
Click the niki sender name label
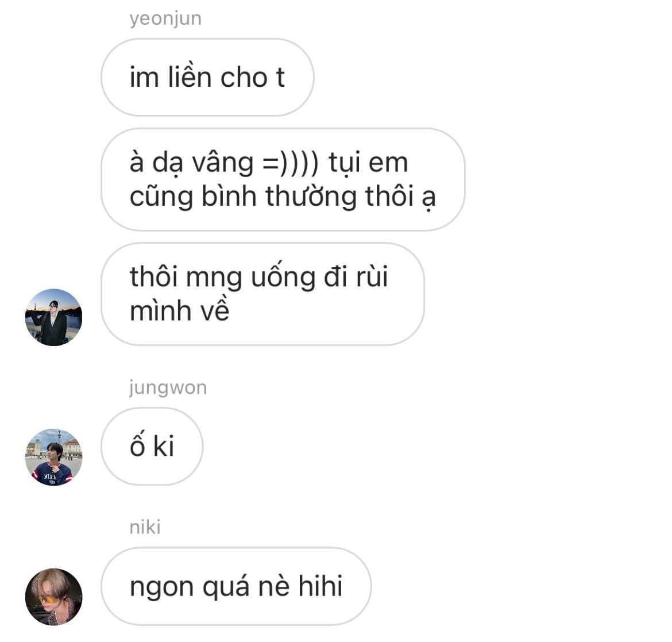pos(145,527)
